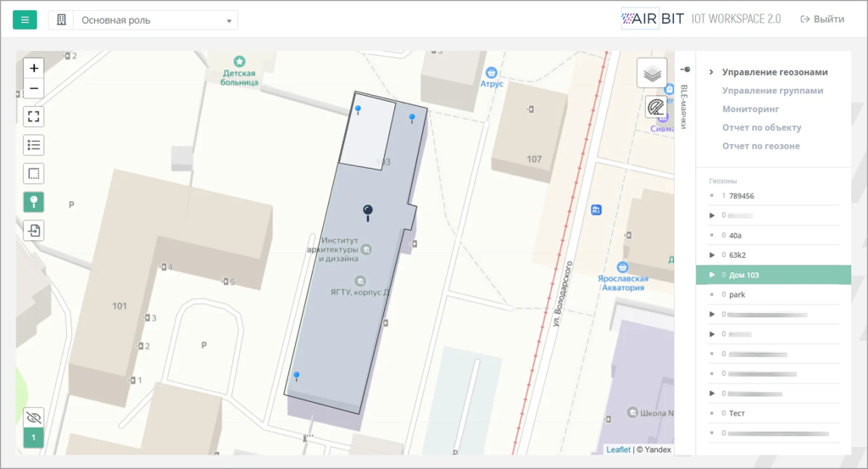Image resolution: width=868 pixels, height=469 pixels.
Task: Open the green hamburger menu
Action: coord(25,20)
